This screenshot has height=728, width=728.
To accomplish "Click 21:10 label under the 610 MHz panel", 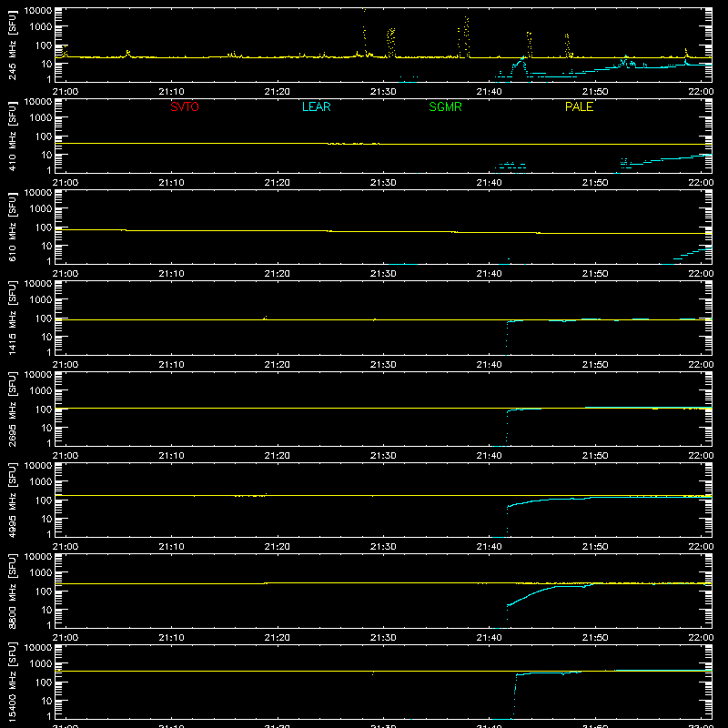I will point(171,274).
